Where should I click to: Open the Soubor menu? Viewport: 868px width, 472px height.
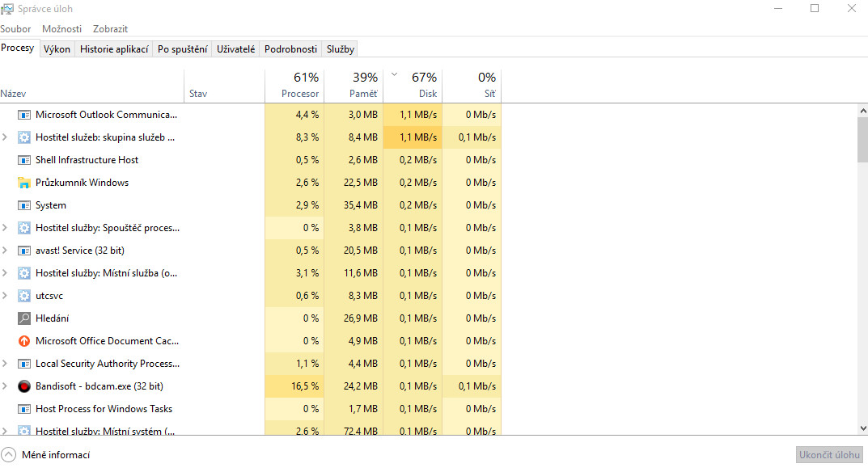[15, 29]
